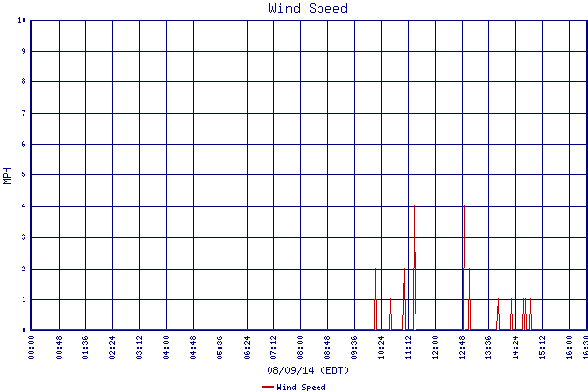Click y-axis value '3'

[x=24, y=237]
